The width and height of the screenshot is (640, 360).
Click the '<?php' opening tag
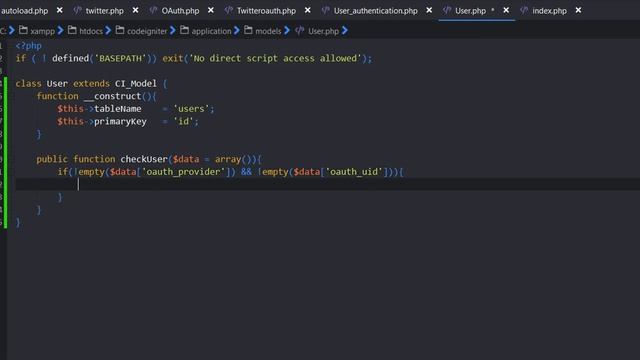click(x=29, y=46)
